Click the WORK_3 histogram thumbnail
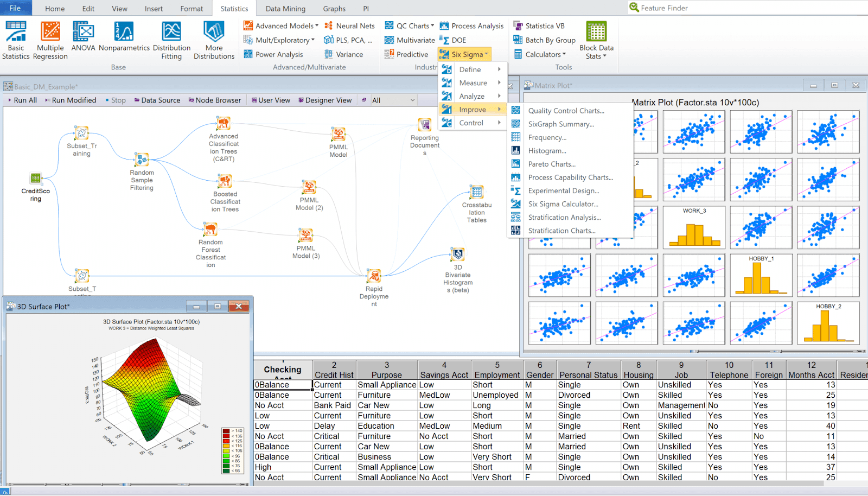 [x=694, y=228]
